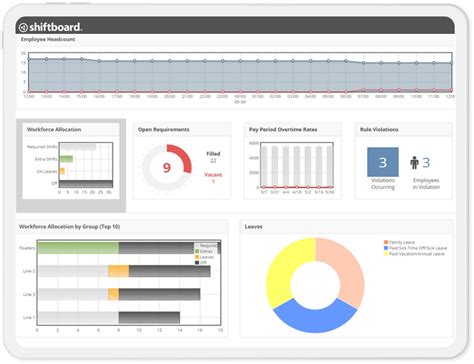The image size is (474, 364).
Task: Click the Paid Sick Time Off legend entry
Action: (x=415, y=248)
